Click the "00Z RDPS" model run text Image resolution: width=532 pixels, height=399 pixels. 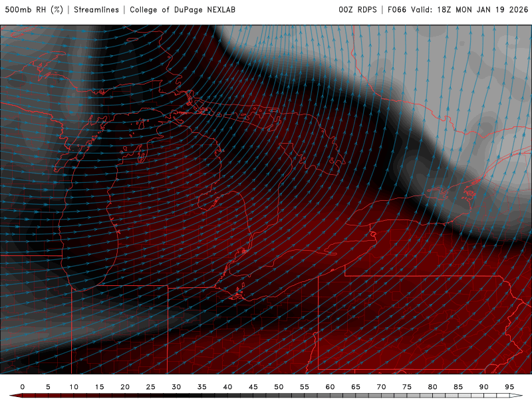point(358,10)
